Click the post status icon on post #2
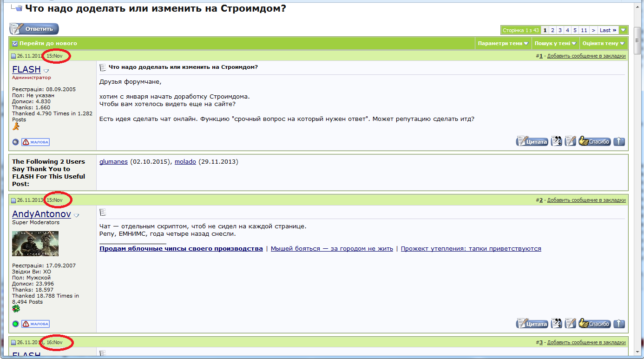The width and height of the screenshot is (644, 359). pyautogui.click(x=13, y=200)
